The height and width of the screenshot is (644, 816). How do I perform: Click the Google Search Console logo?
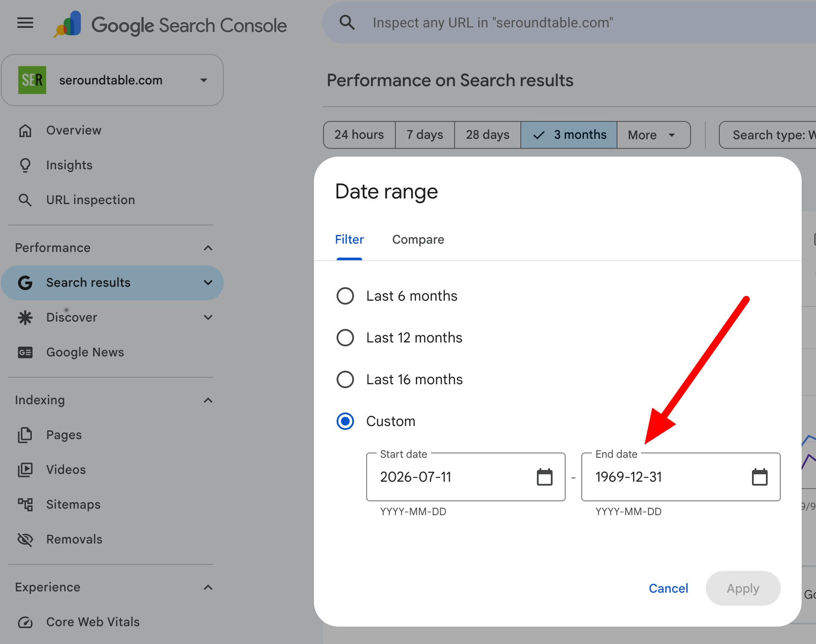pyautogui.click(x=171, y=24)
